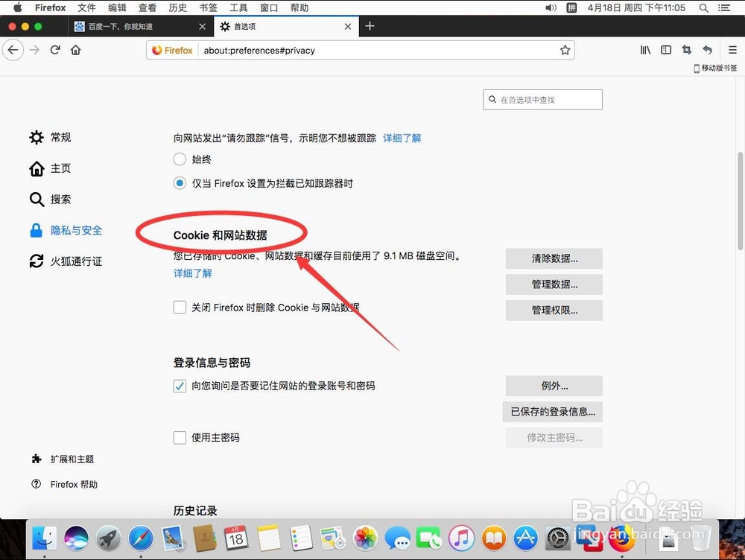Click the 清除数据 button
Viewport: 745px width, 560px height.
tap(554, 258)
